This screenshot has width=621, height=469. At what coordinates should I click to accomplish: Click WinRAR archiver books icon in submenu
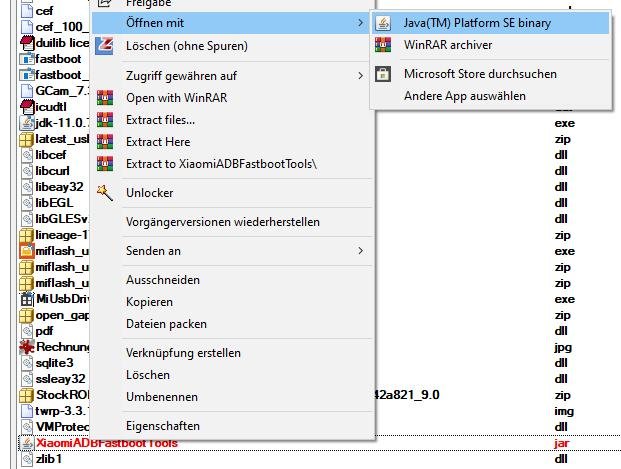point(383,45)
